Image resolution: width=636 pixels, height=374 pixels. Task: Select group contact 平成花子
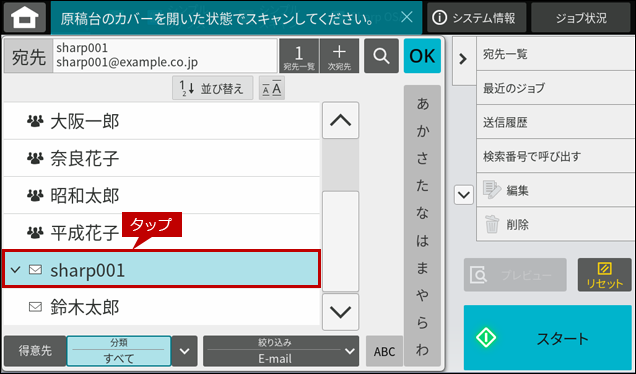[162, 232]
